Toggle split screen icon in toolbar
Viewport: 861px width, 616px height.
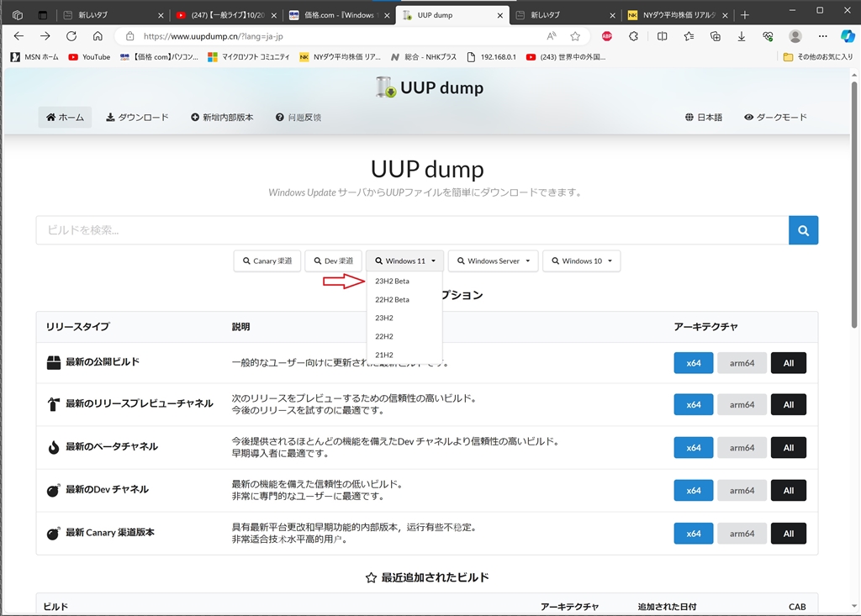tap(663, 36)
